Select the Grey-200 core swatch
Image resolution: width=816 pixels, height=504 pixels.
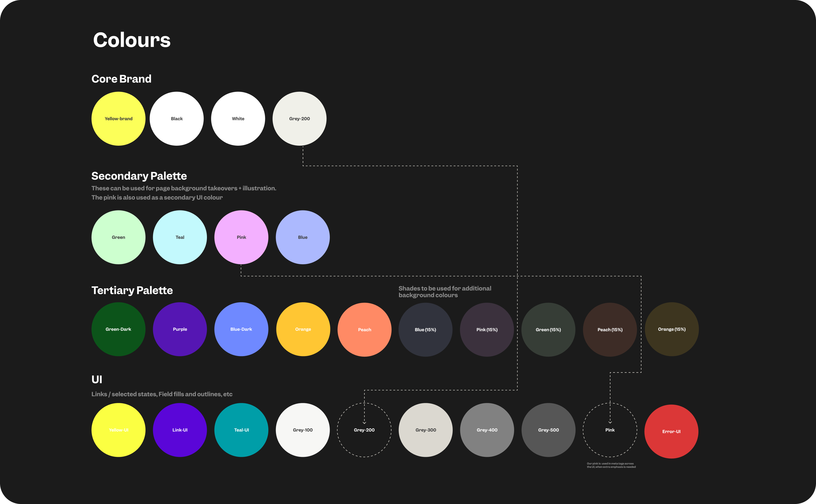[299, 119]
